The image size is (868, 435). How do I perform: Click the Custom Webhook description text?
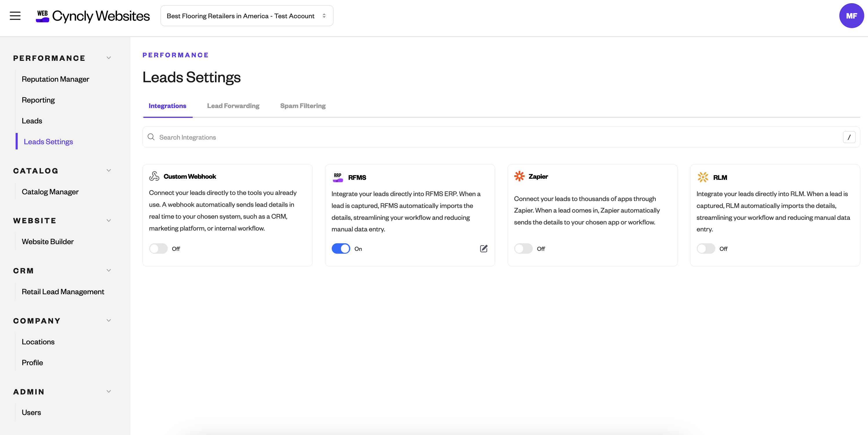[x=223, y=211]
